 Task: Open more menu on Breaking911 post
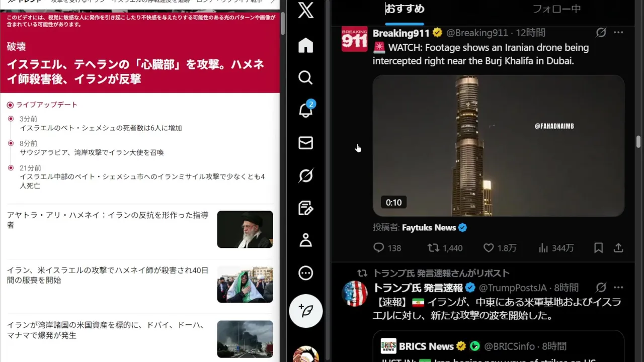pos(618,33)
